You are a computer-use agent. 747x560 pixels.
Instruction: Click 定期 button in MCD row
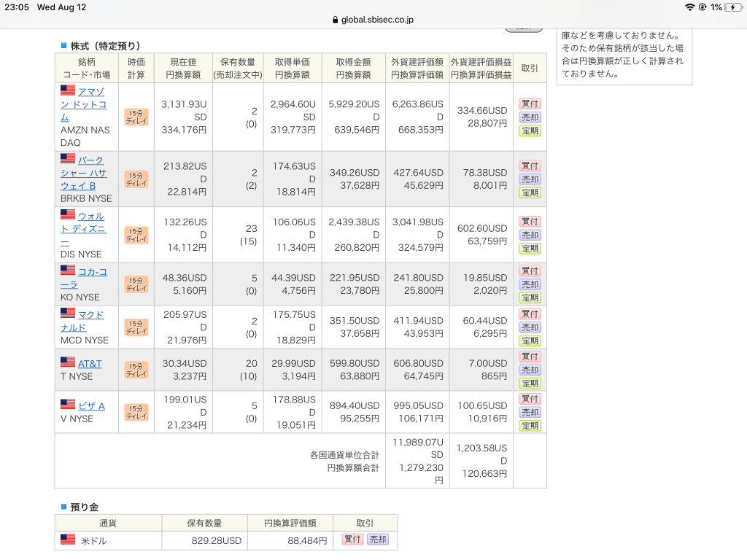pos(530,341)
